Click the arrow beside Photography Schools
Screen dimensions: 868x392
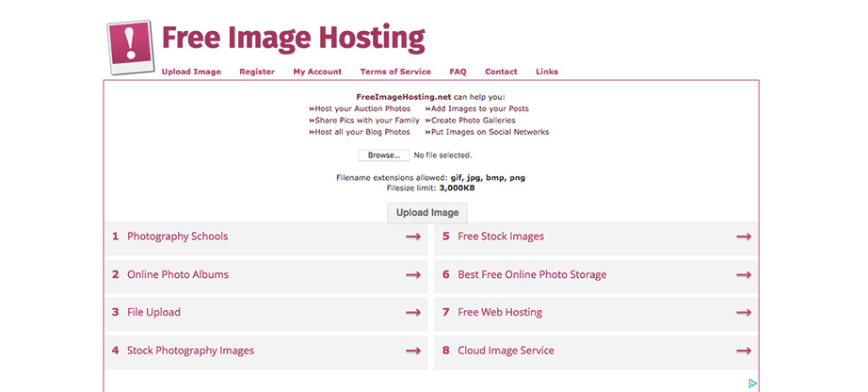[413, 237]
